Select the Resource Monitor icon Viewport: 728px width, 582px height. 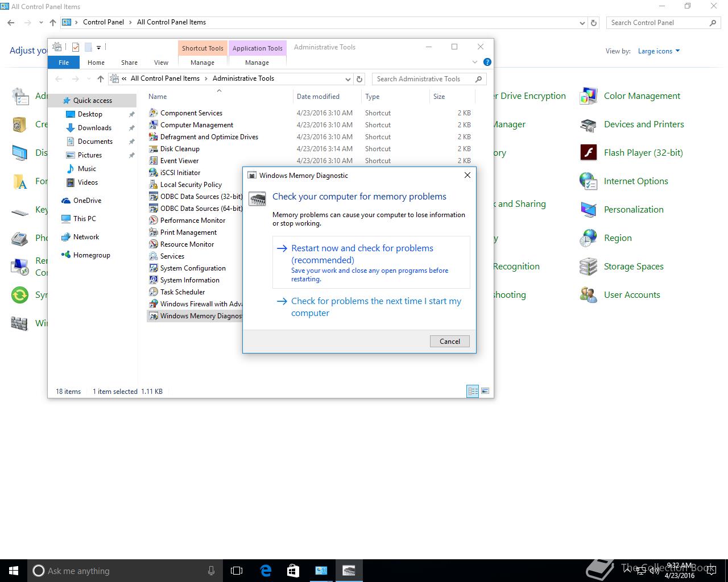(x=153, y=244)
